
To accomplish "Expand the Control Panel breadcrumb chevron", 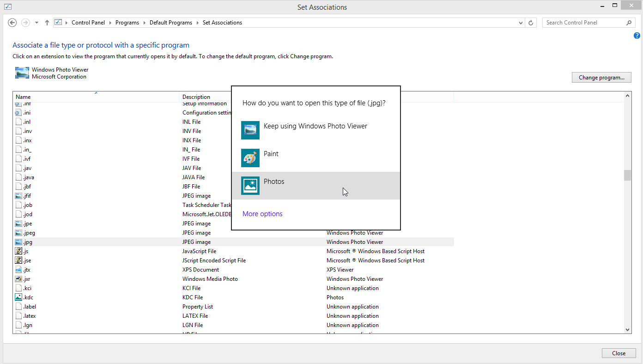I will pos(110,23).
